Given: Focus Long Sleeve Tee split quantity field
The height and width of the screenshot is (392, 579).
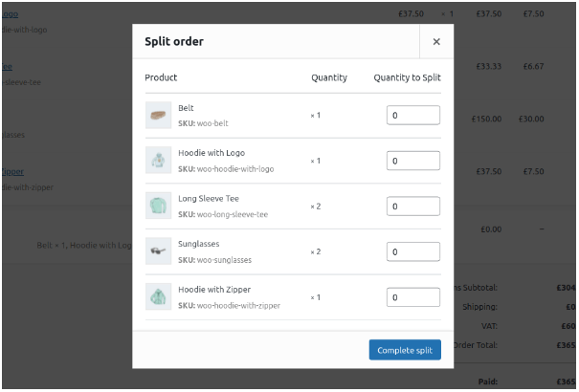Looking at the screenshot, I should point(412,207).
